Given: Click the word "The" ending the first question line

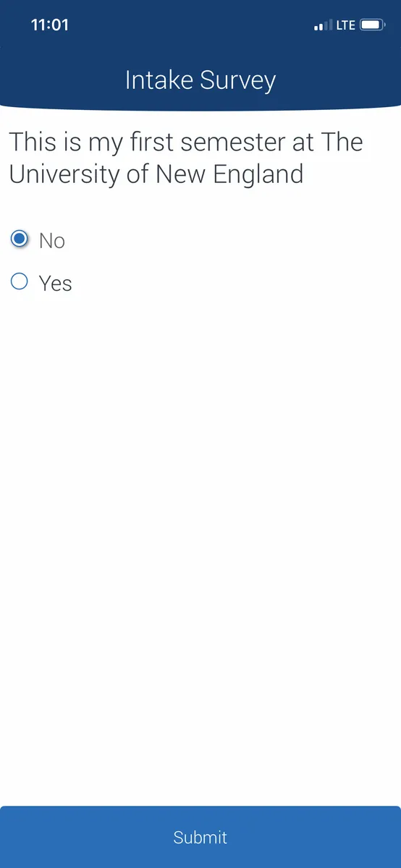Looking at the screenshot, I should [342, 142].
